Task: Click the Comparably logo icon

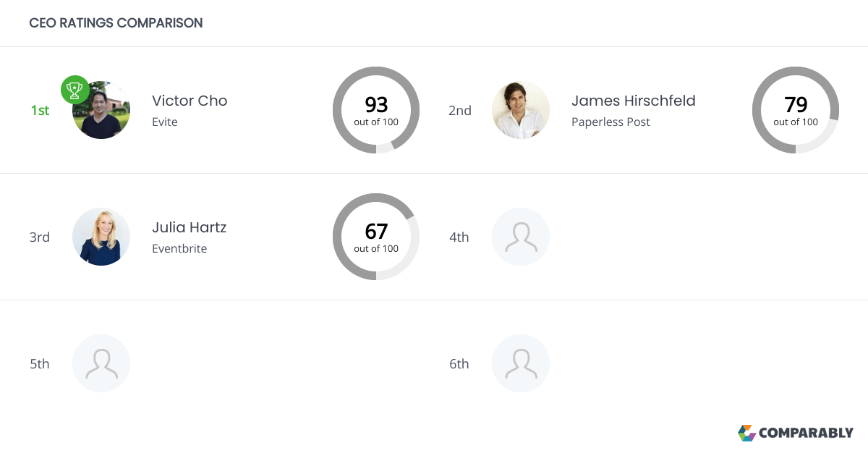Action: tap(746, 433)
